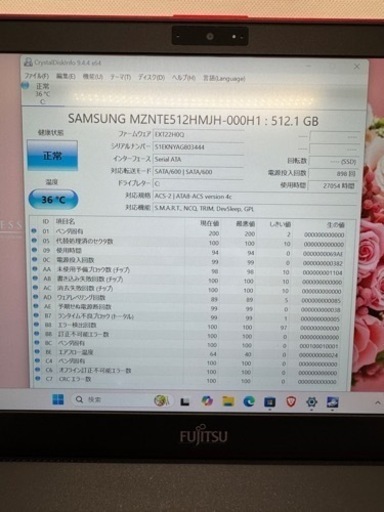The width and height of the screenshot is (384, 512).
Task: Open the Settings gear in taskbar
Action: 311,402
